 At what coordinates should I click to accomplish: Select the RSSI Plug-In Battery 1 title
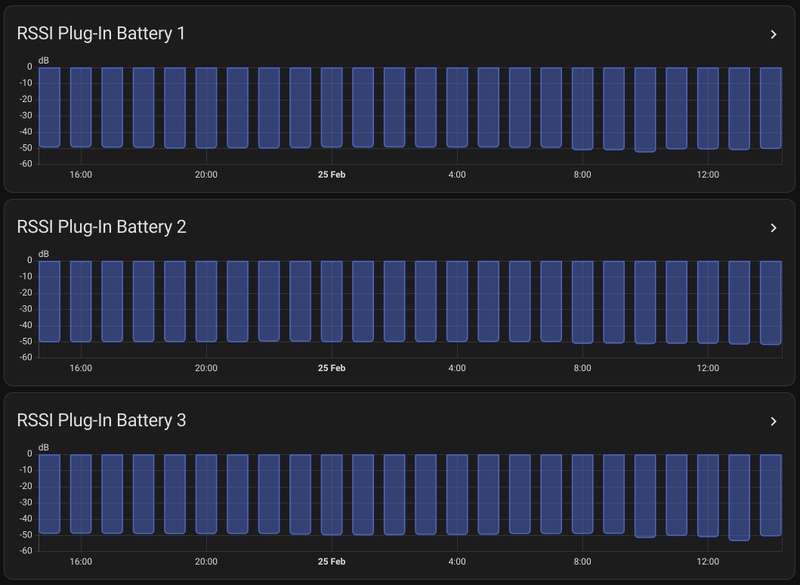(101, 34)
